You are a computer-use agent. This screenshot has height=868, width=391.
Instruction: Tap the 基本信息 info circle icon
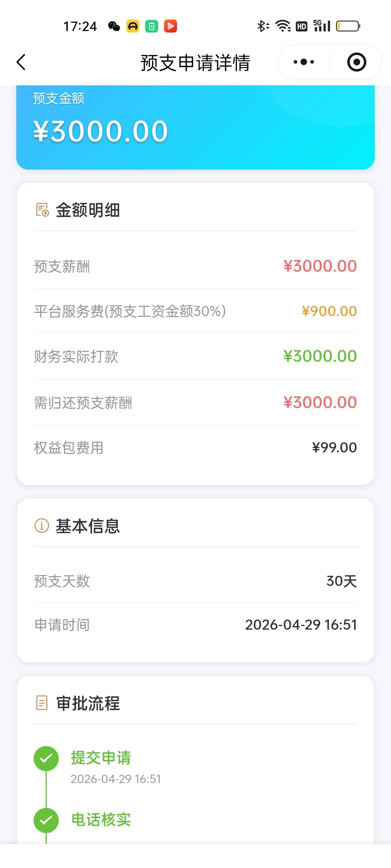(42, 526)
